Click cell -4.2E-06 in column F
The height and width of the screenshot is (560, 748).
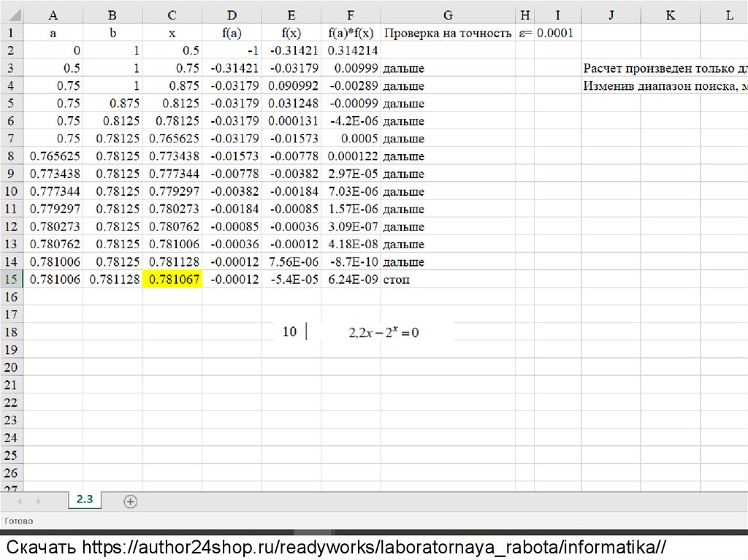pyautogui.click(x=351, y=120)
